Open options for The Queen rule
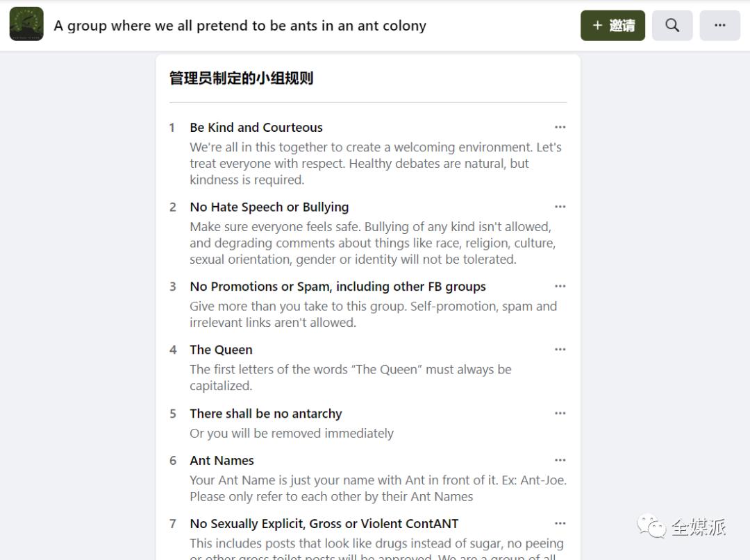 coord(560,350)
